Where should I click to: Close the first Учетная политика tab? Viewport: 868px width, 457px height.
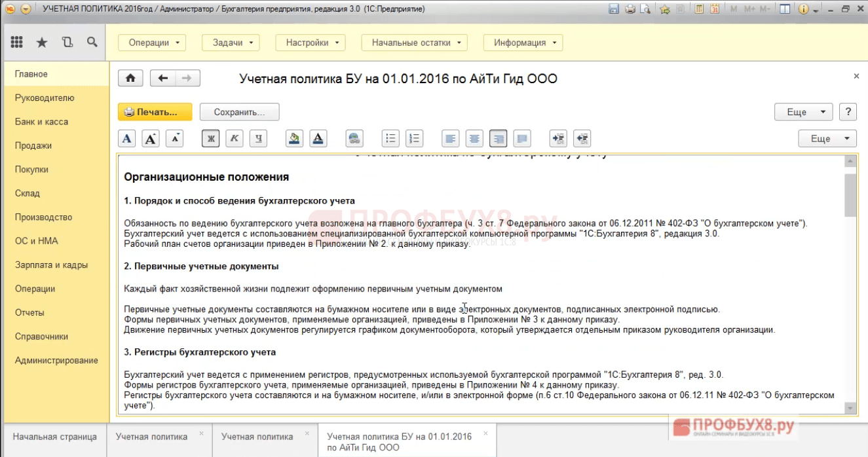pyautogui.click(x=201, y=433)
